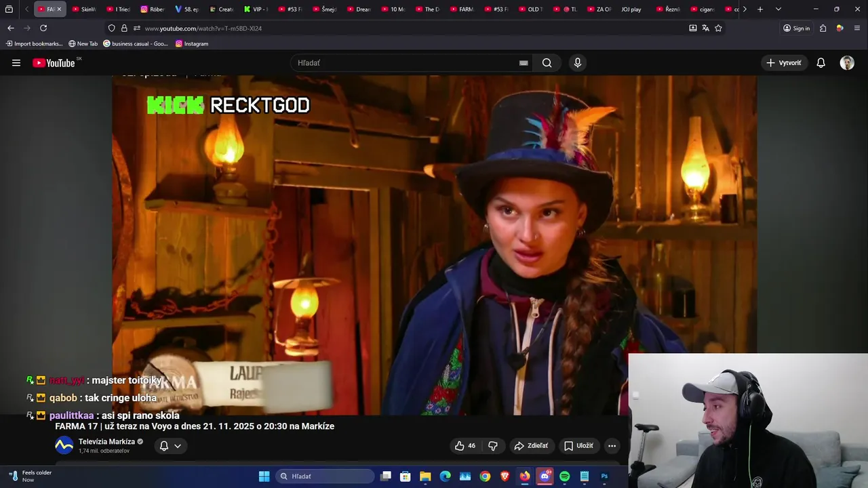The width and height of the screenshot is (868, 488).
Task: Open the browser application hamburger menu
Action: (x=857, y=28)
